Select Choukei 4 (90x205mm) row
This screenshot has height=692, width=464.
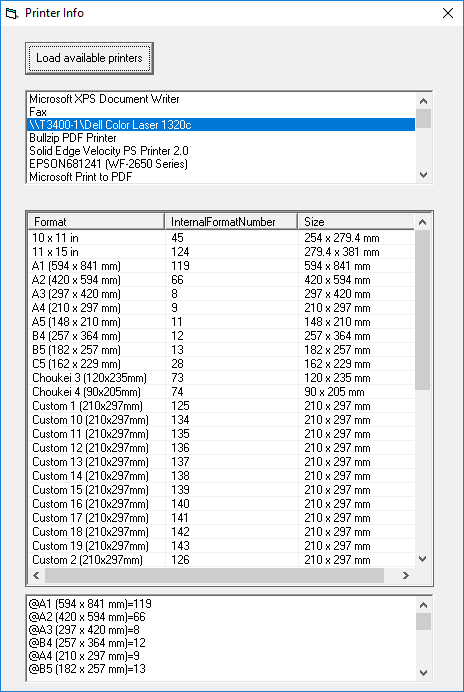(222, 392)
